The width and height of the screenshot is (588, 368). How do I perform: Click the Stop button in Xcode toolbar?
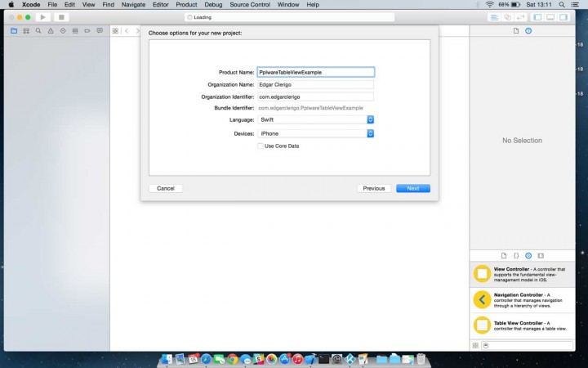(x=61, y=17)
